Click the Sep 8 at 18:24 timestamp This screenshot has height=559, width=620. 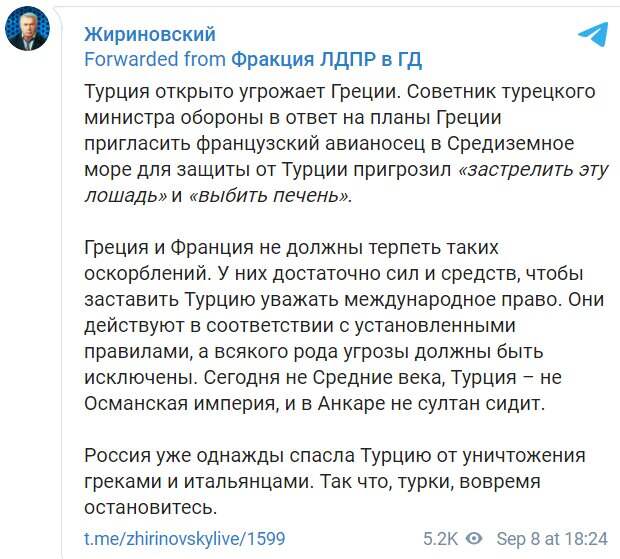coord(552,537)
